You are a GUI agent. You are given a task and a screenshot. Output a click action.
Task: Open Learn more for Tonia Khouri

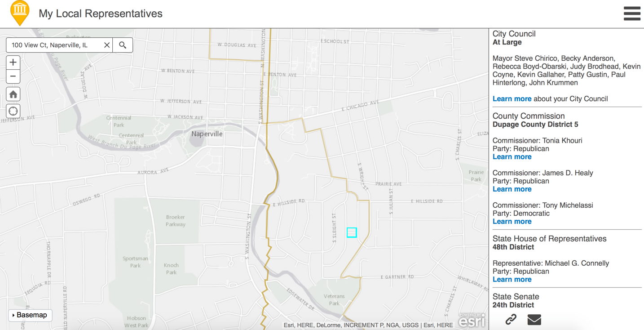tap(512, 157)
